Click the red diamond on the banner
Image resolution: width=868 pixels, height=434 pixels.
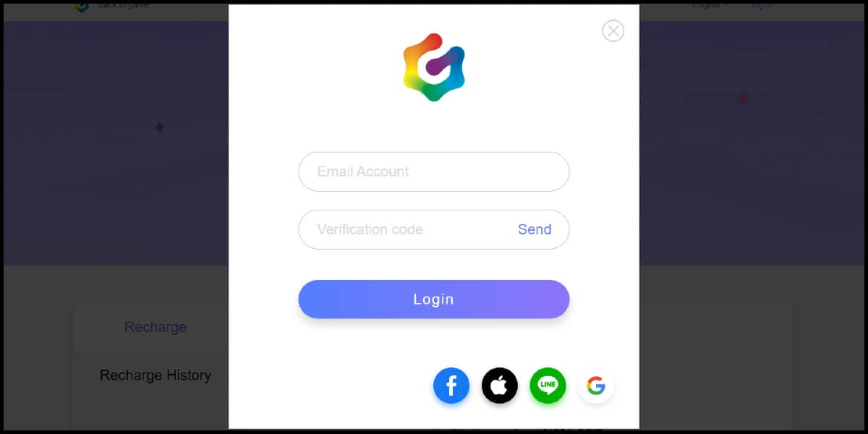coord(742,98)
